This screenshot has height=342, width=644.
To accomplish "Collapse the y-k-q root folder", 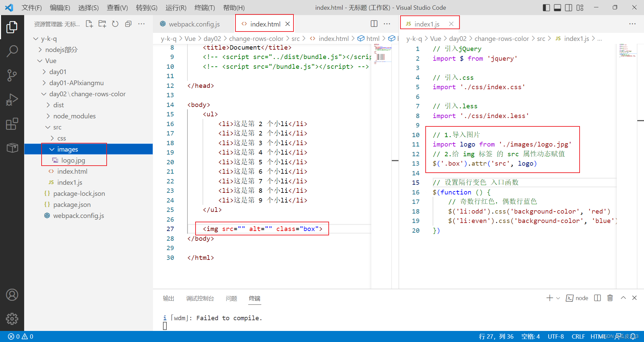I will [x=36, y=39].
